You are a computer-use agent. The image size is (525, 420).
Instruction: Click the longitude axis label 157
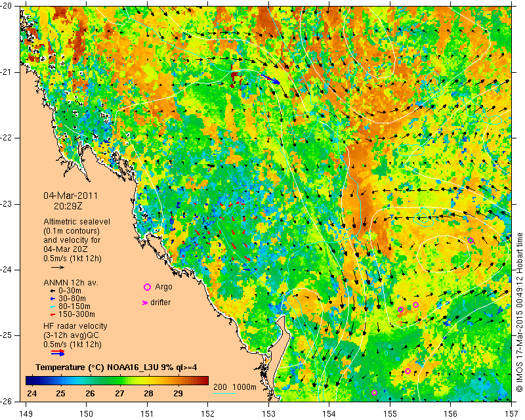512,414
